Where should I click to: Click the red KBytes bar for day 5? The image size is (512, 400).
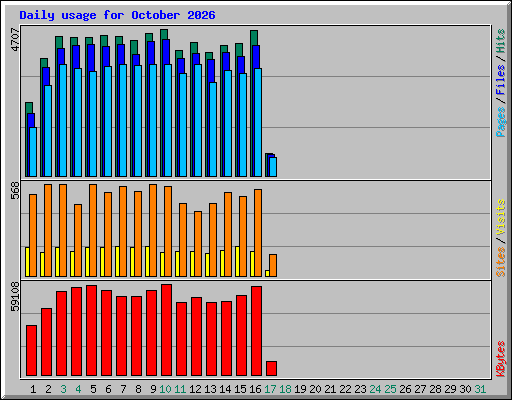(x=91, y=331)
